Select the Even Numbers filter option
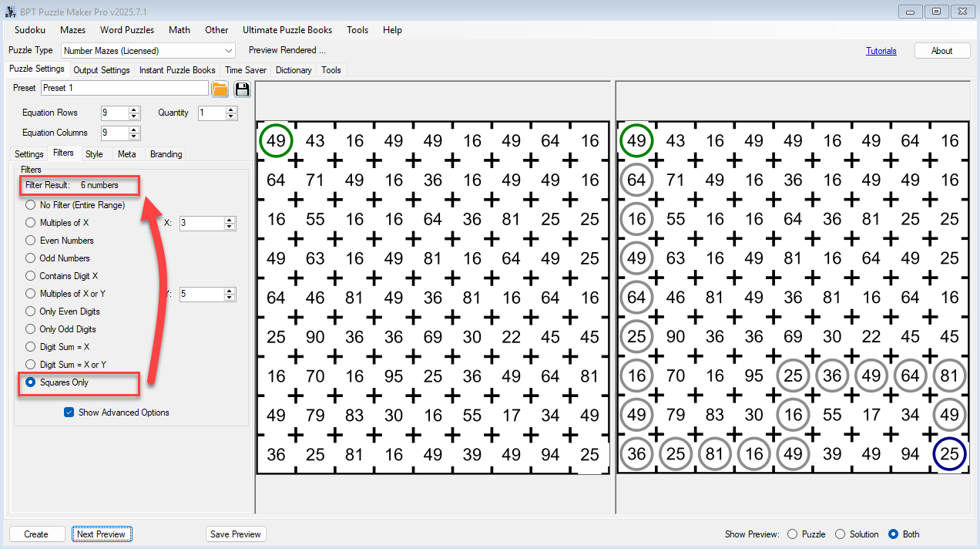The height and width of the screenshot is (549, 980). [31, 241]
